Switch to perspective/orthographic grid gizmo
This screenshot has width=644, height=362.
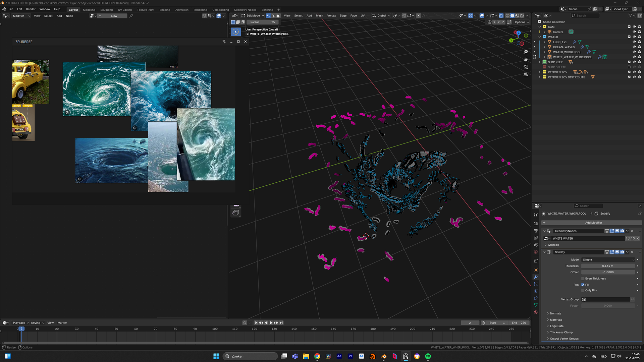coord(526,74)
